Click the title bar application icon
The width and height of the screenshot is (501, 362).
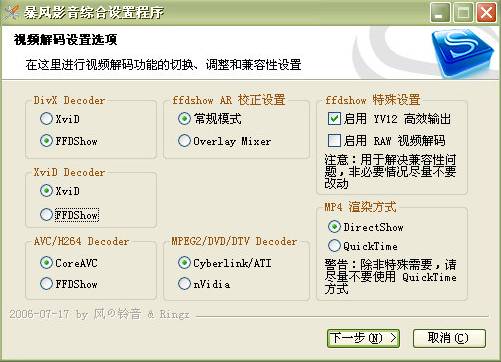12,13
